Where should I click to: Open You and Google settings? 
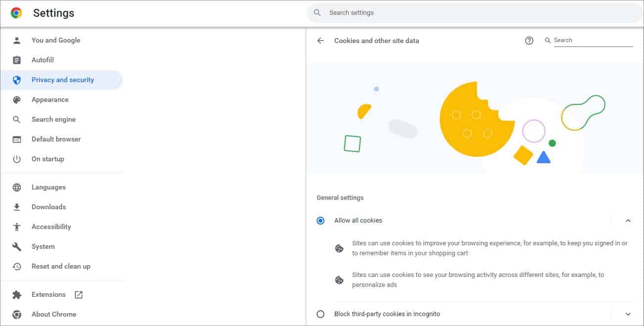pos(55,41)
